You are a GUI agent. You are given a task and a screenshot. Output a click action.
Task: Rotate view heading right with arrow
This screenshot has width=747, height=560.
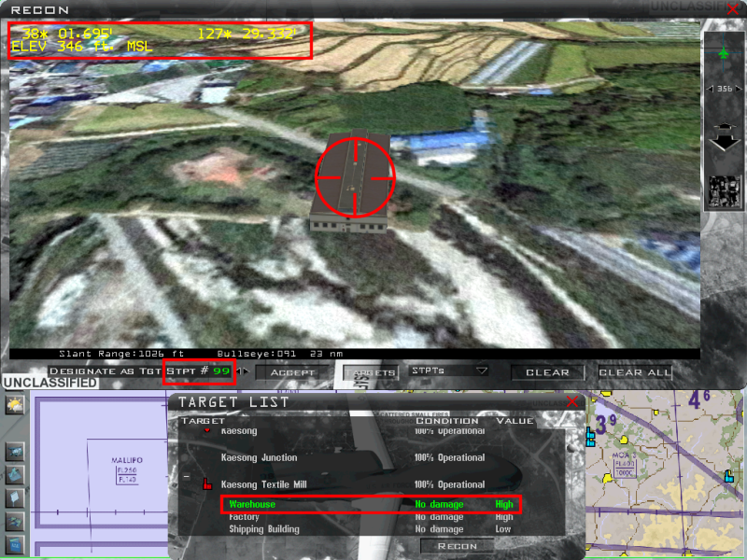(739, 89)
